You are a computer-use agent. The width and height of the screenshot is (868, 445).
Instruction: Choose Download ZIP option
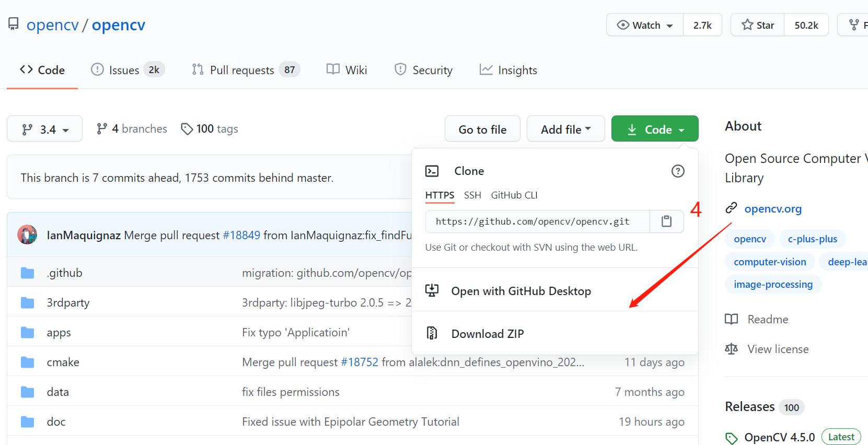pyautogui.click(x=555, y=333)
